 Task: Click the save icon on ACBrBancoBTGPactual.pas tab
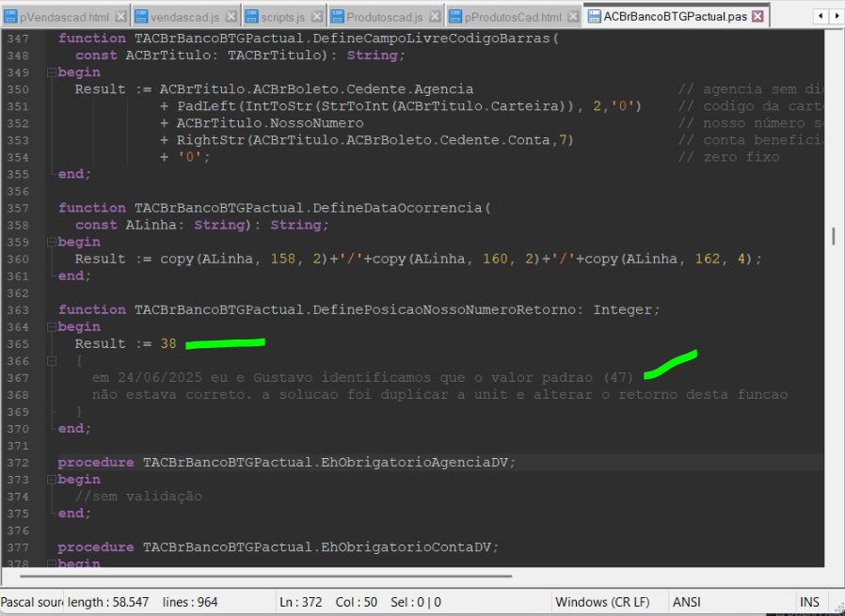point(595,16)
